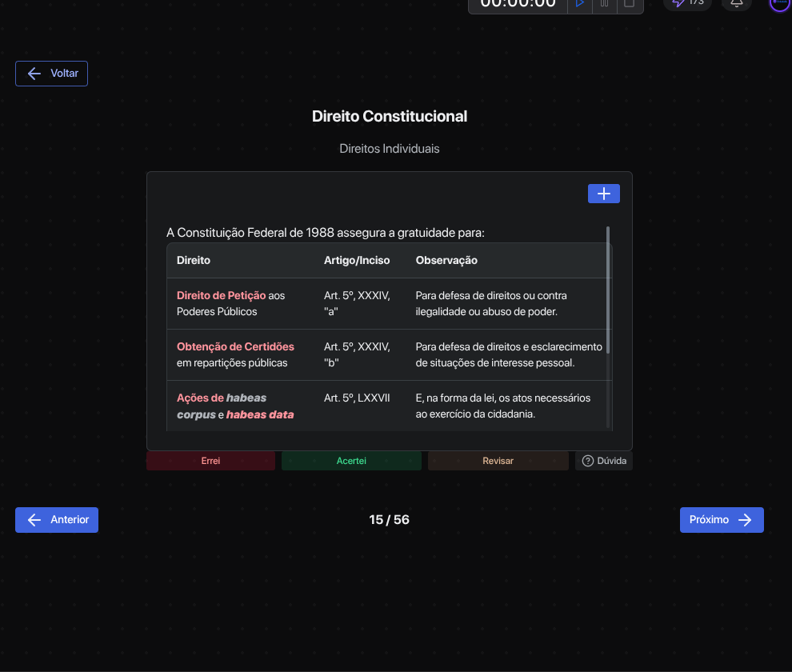Open the Dúvida help button
The height and width of the screenshot is (672, 792).
point(604,461)
